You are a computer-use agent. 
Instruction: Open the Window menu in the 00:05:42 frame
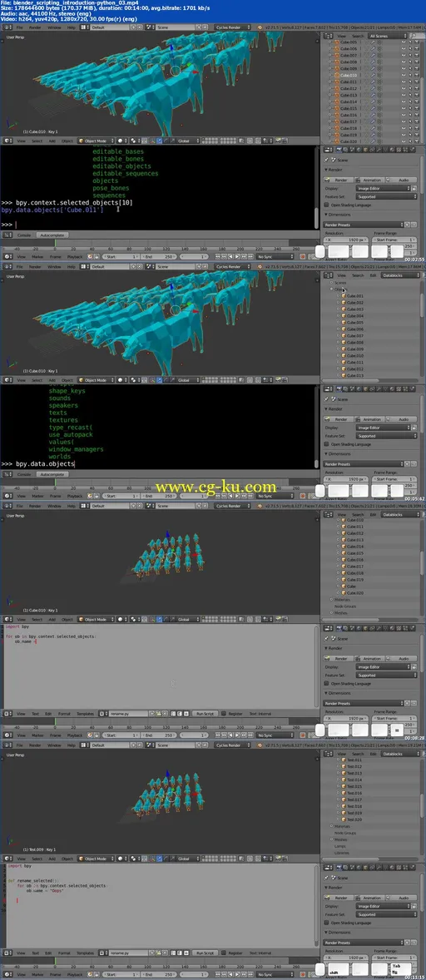54,267
